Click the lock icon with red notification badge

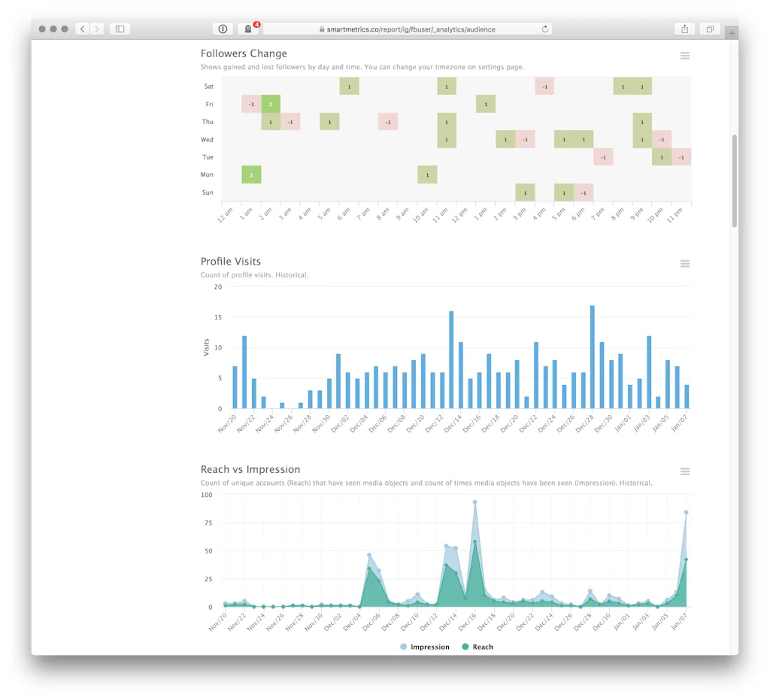coord(248,29)
